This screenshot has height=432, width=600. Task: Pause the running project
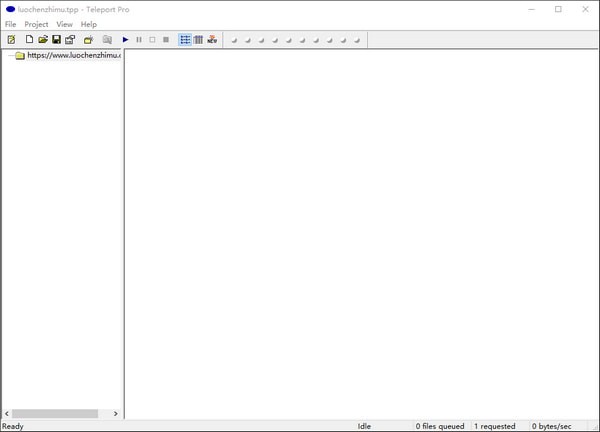139,40
